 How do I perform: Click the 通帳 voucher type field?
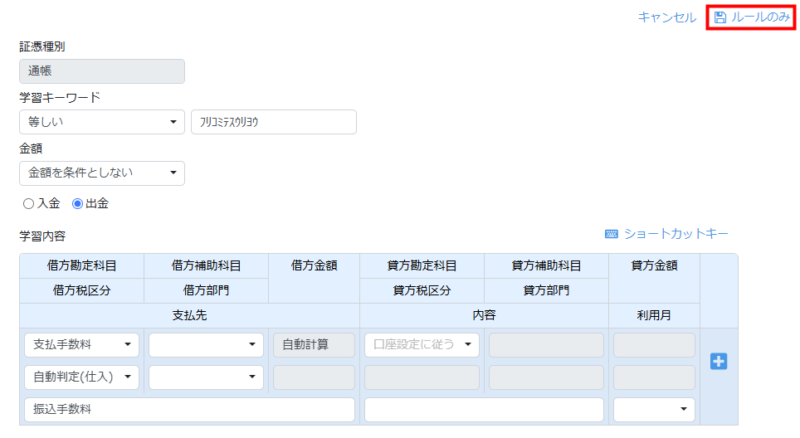tap(101, 71)
